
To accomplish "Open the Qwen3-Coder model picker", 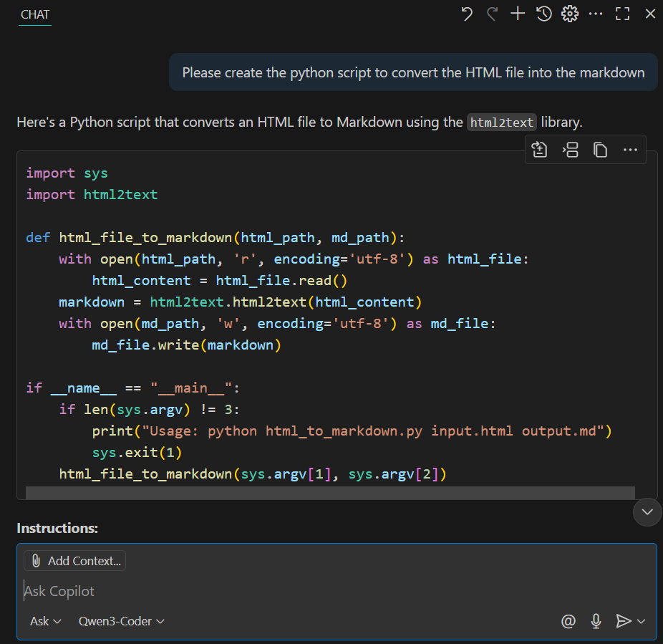I will [120, 621].
